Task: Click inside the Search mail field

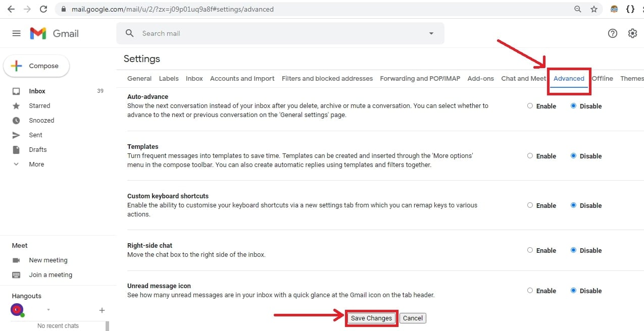Action: 280,33
